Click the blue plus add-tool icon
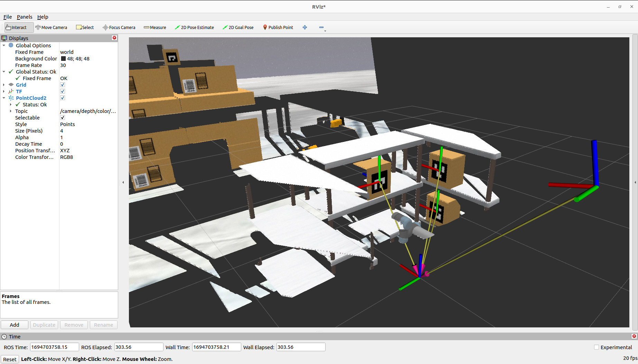 point(305,28)
